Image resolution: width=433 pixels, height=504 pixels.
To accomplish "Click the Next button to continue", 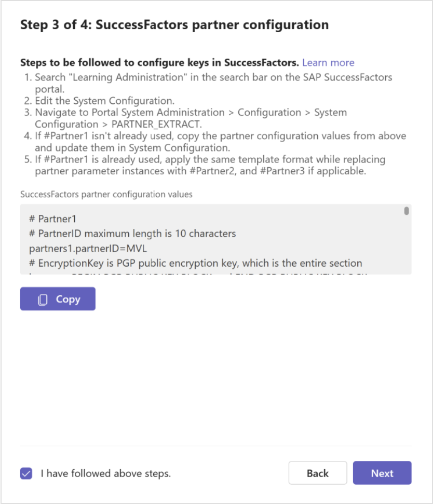I will click(382, 473).
